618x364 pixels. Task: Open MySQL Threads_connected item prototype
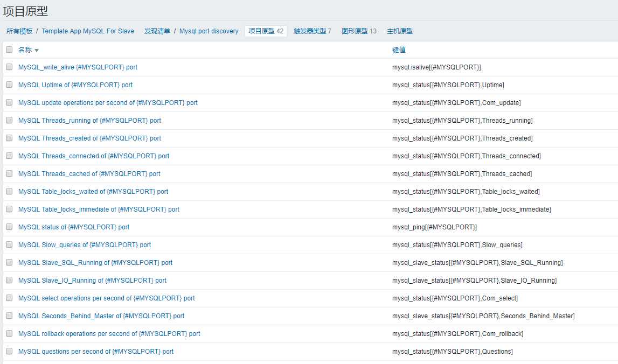(x=94, y=156)
